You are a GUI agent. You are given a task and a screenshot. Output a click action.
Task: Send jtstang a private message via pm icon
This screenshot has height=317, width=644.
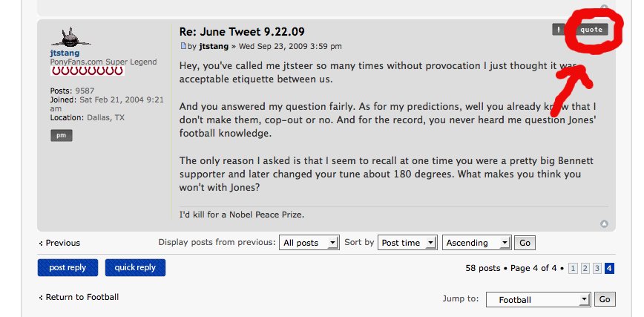[62, 135]
